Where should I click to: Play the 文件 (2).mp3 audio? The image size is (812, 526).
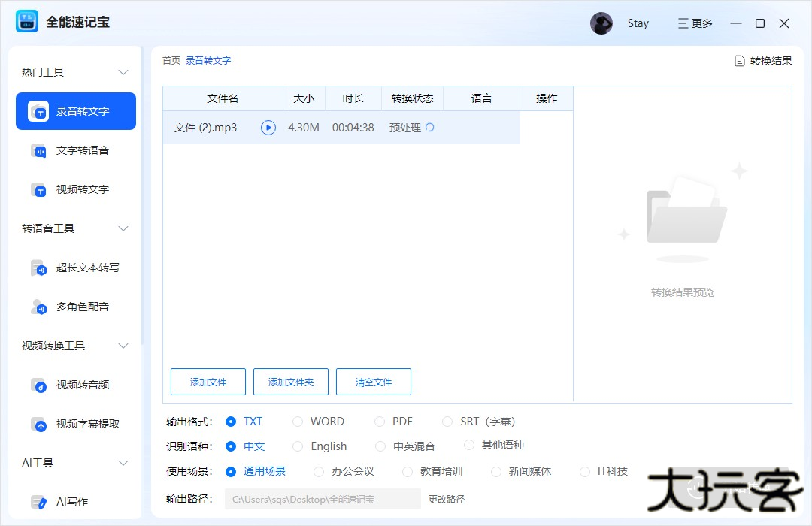tap(268, 127)
